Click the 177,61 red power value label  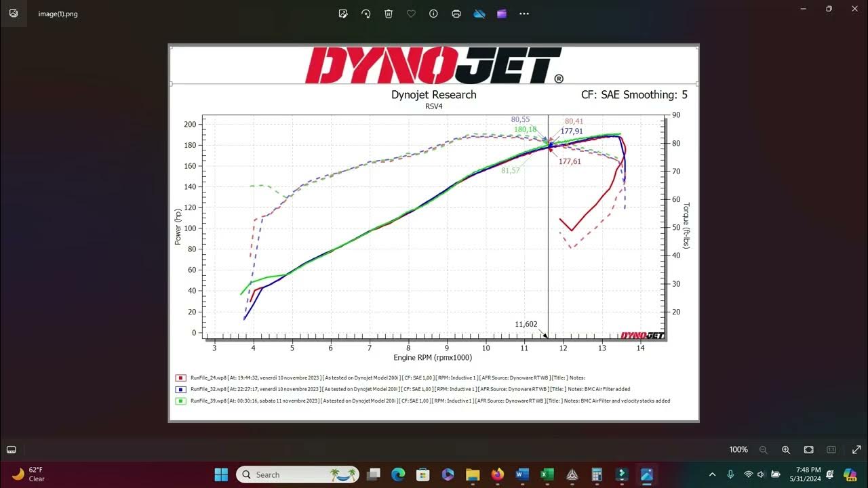570,161
